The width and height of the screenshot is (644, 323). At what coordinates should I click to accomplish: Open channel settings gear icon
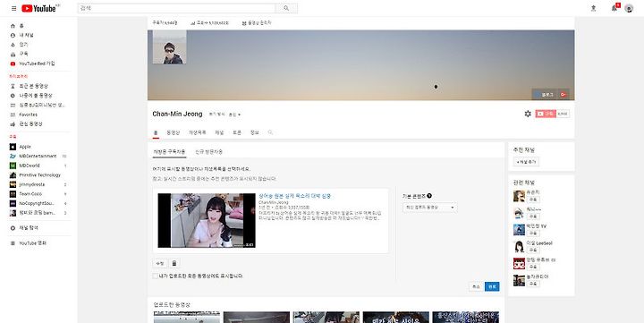tap(528, 114)
